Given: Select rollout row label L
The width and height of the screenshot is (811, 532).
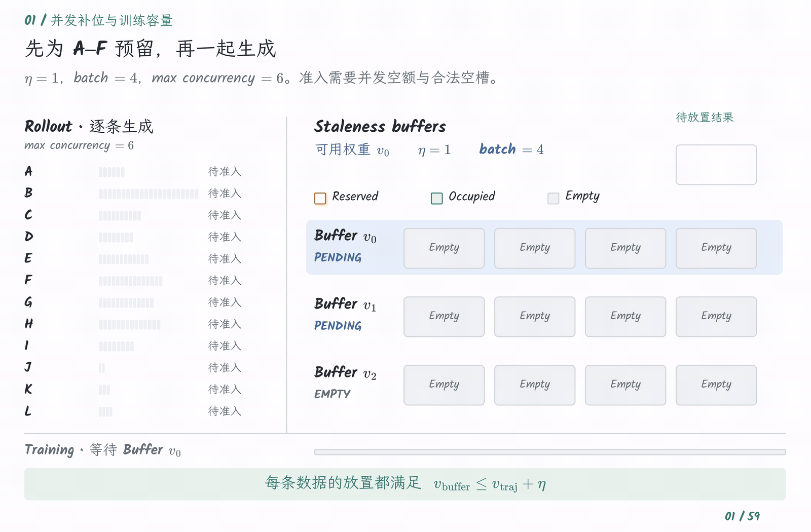Looking at the screenshot, I should point(28,411).
